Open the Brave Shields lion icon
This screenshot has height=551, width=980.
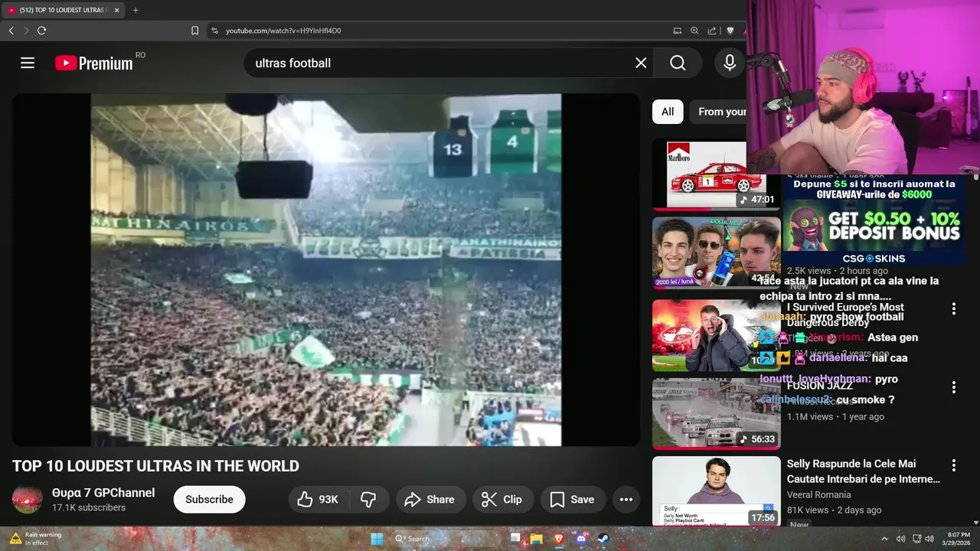(x=730, y=31)
